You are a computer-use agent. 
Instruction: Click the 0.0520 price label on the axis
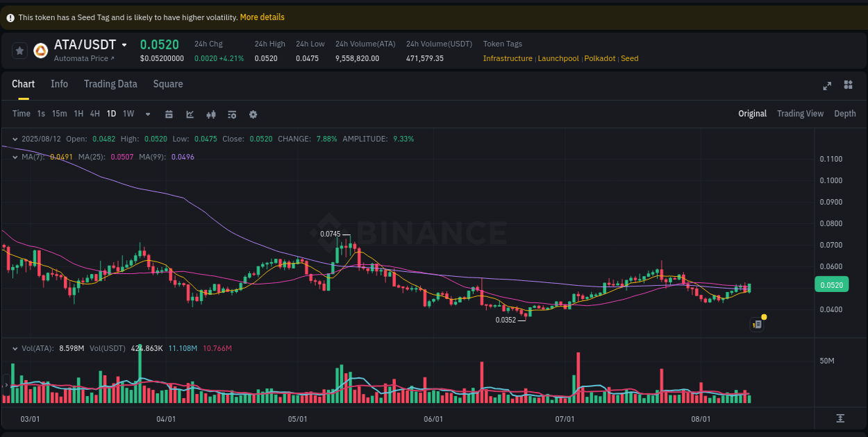(831, 284)
